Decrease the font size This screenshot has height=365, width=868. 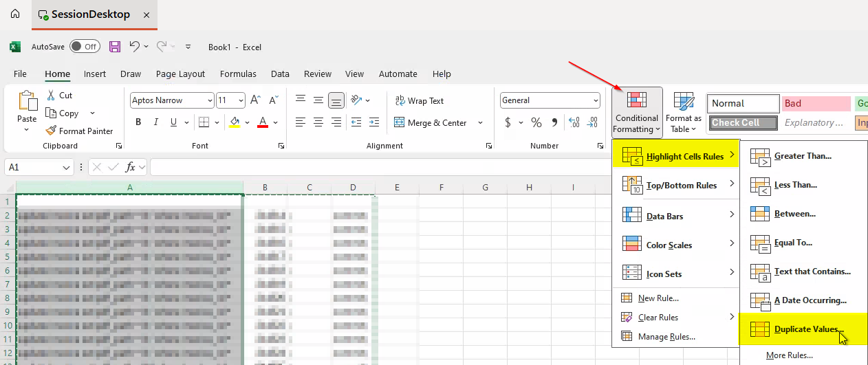pos(273,100)
